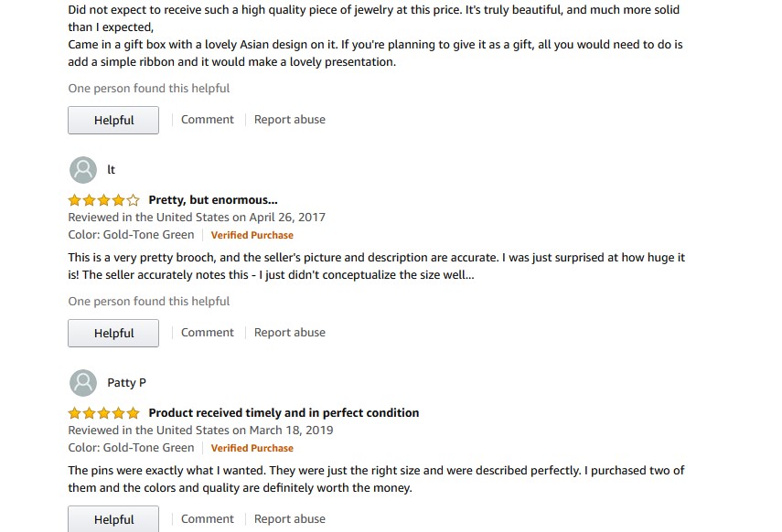Click the four-star rating on lt's review
The height and width of the screenshot is (532, 782).
(x=104, y=200)
